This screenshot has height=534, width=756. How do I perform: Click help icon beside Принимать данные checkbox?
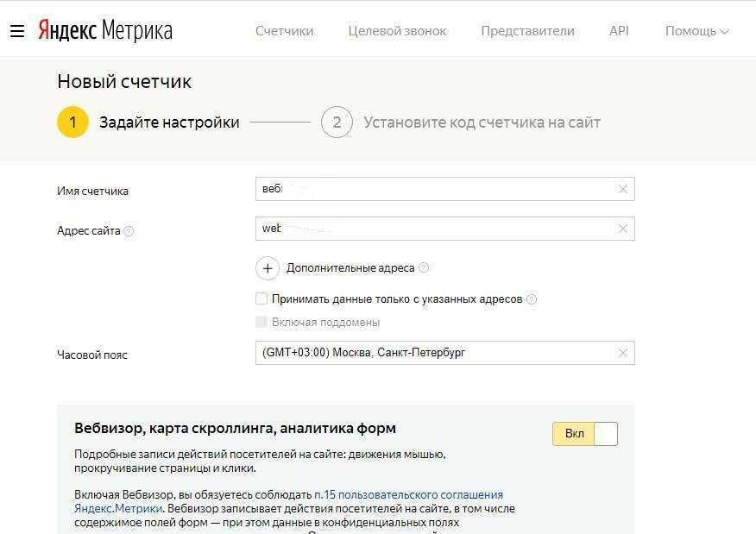click(x=532, y=299)
